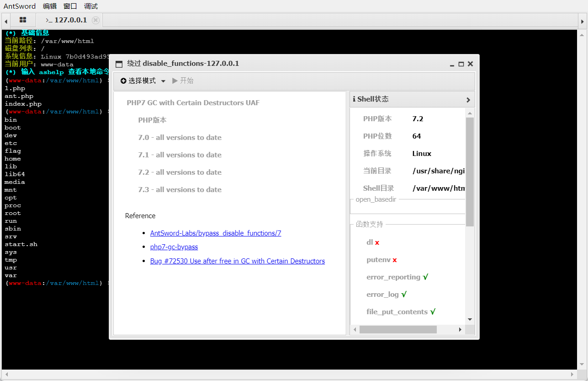The image size is (588, 381).
Task: Click Shell状态 vertical scrollbar thumb
Action: [x=470, y=172]
